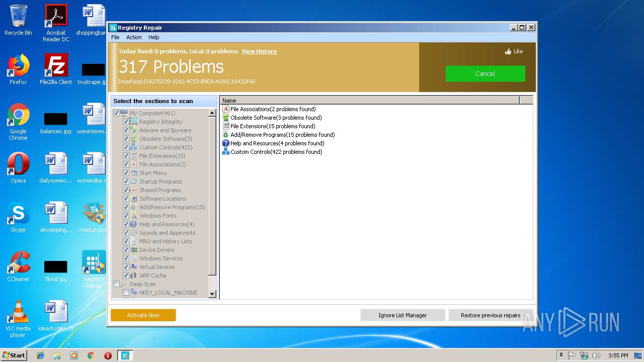This screenshot has width=644, height=362.
Task: Launch Firefox from desktop
Action: coord(18,69)
